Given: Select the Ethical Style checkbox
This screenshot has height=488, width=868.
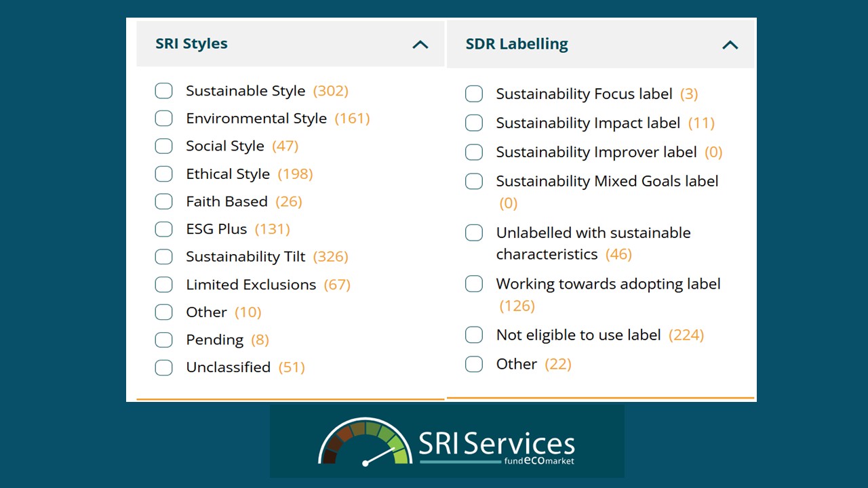Looking at the screenshot, I should [164, 174].
